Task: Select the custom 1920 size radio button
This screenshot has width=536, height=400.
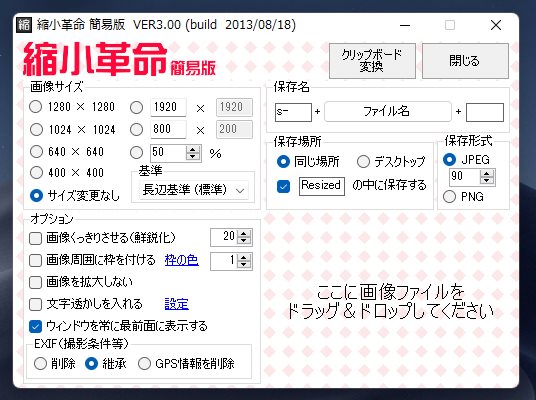Action: pos(136,108)
